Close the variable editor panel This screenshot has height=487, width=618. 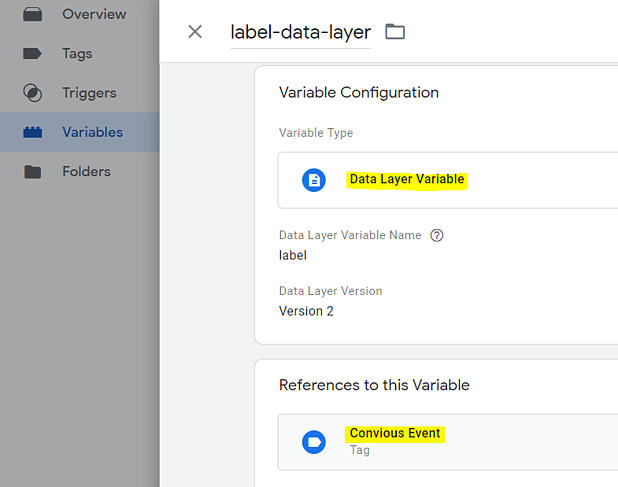[x=195, y=31]
